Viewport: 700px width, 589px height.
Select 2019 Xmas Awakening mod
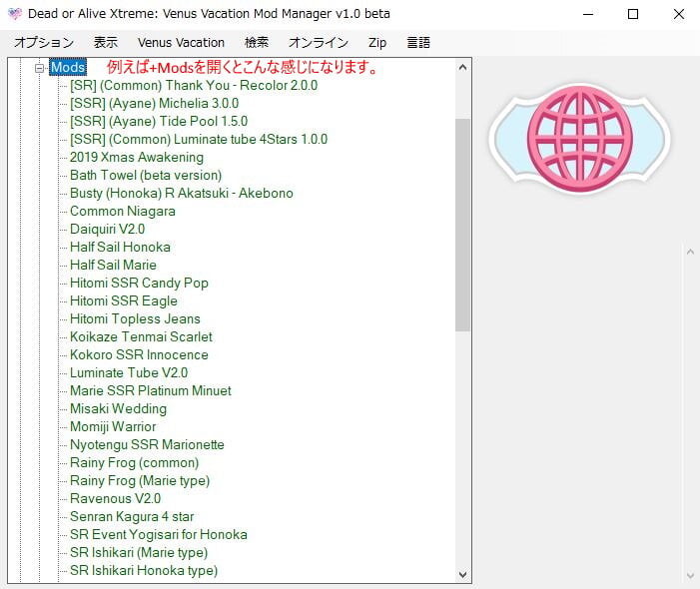137,157
